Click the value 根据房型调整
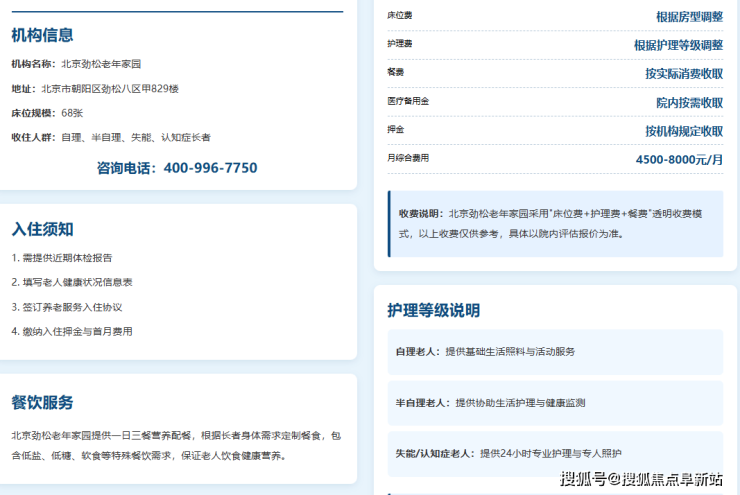The height and width of the screenshot is (495, 740). coord(690,17)
